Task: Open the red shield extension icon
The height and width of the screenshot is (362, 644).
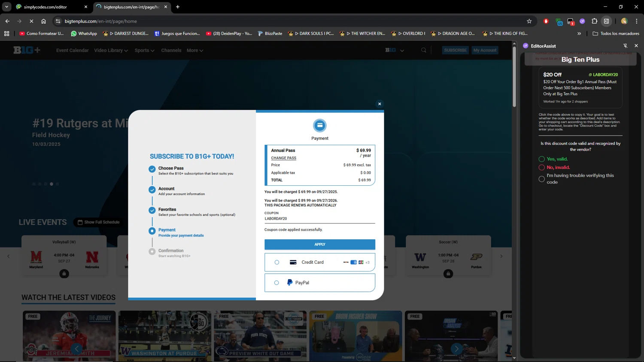Action: tap(546, 21)
